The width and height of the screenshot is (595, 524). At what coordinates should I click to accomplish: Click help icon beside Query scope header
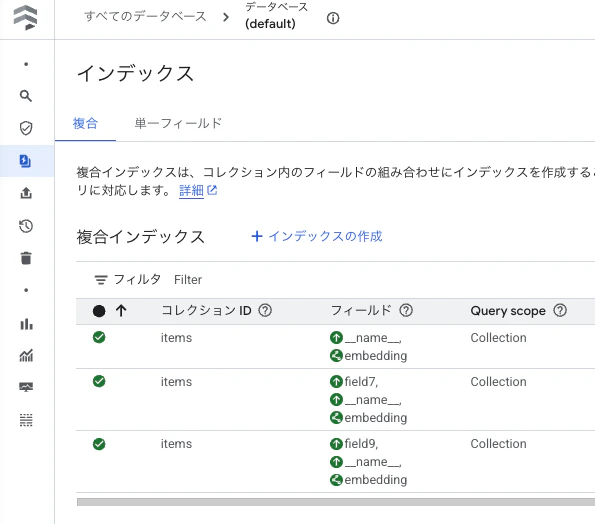coord(560,310)
